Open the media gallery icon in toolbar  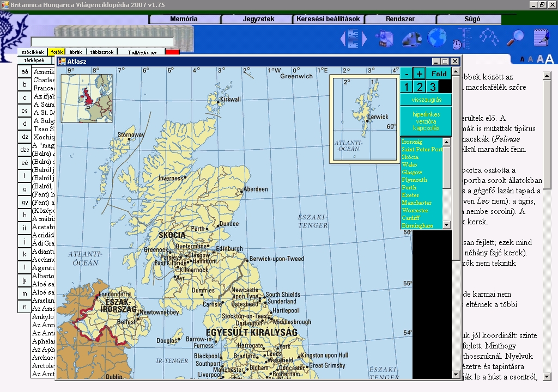tap(385, 39)
